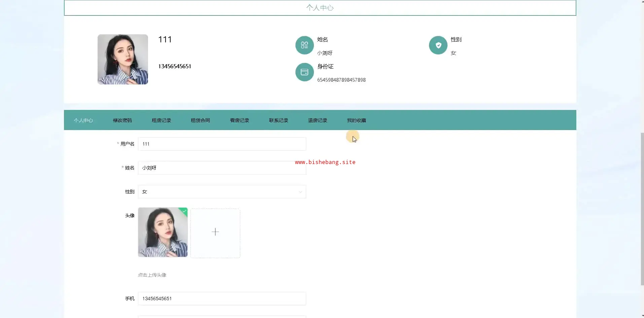Click the page vertical scrollbar

(642, 209)
